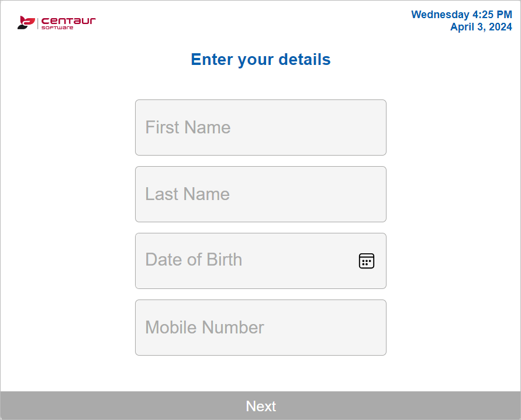Image resolution: width=521 pixels, height=420 pixels.
Task: Activate the Mobile Number input field
Action: coord(260,328)
